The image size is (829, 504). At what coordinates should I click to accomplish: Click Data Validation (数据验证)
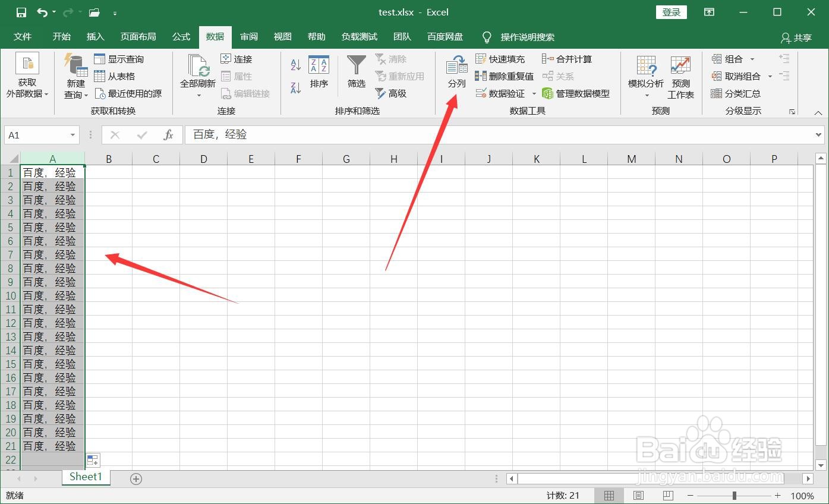pos(500,93)
